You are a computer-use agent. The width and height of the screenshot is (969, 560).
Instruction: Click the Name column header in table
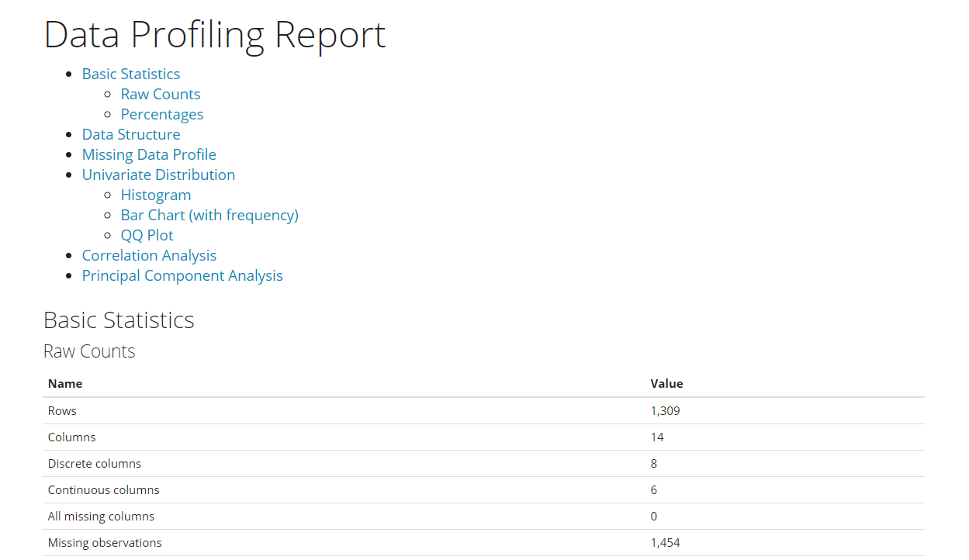pyautogui.click(x=65, y=383)
